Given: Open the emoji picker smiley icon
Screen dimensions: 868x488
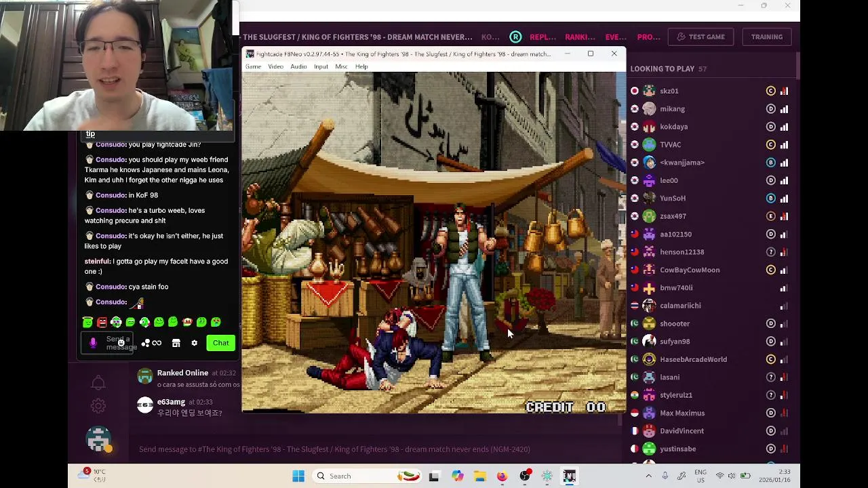Looking at the screenshot, I should pyautogui.click(x=121, y=343).
